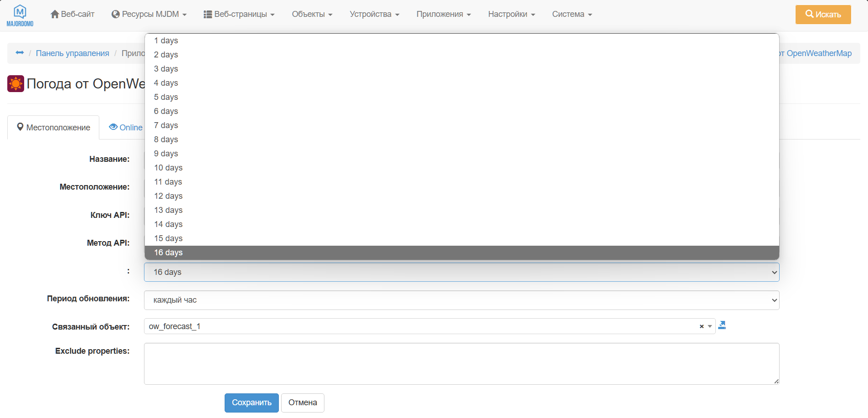This screenshot has height=418, width=868.
Task: Click the link-object icon beside ow_forecast_1
Action: pyautogui.click(x=722, y=325)
